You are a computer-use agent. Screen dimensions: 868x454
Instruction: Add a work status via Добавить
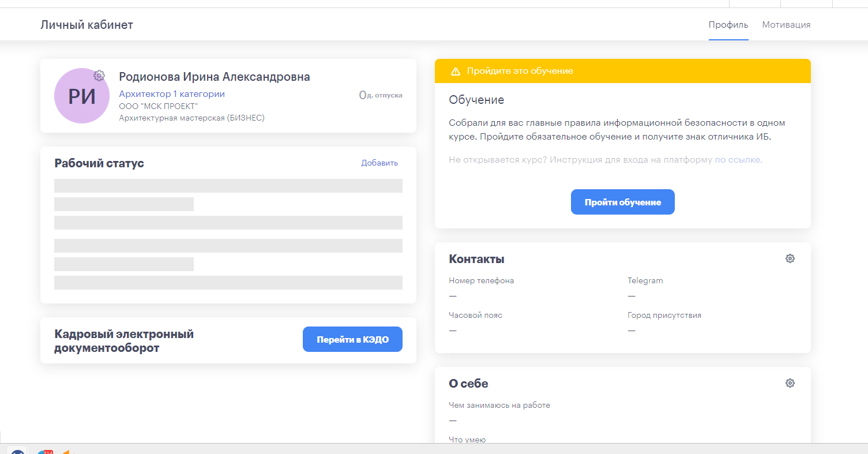coord(379,163)
